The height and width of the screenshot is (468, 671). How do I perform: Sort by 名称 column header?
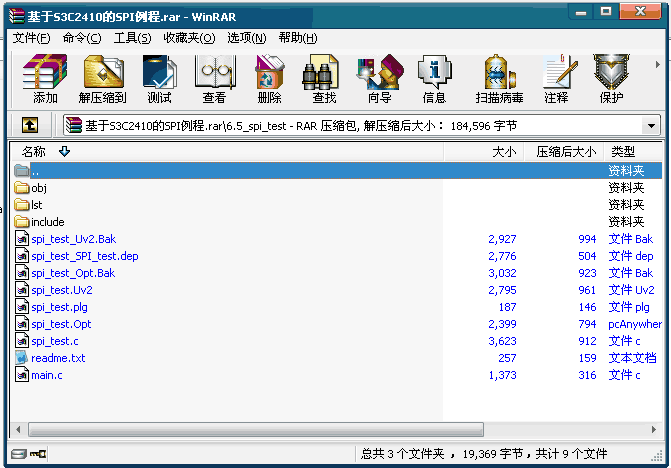pos(227,151)
